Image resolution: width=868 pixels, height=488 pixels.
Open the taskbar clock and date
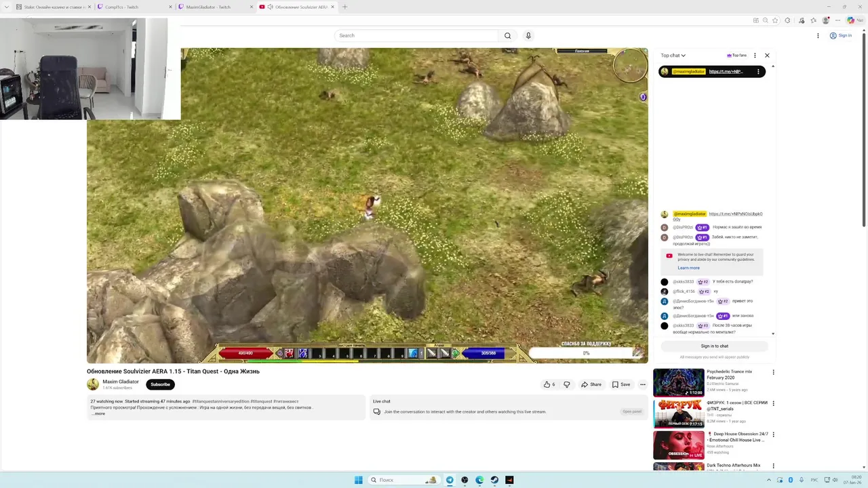852,480
